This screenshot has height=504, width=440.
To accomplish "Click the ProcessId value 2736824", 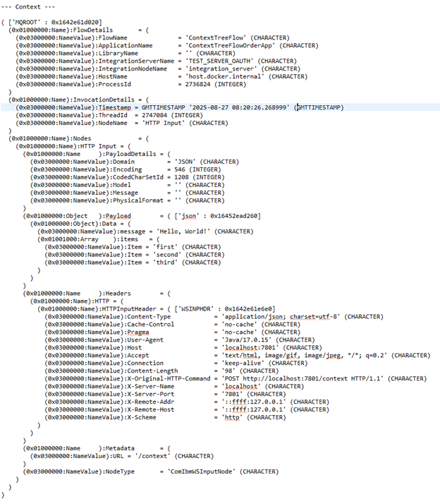I will click(198, 84).
